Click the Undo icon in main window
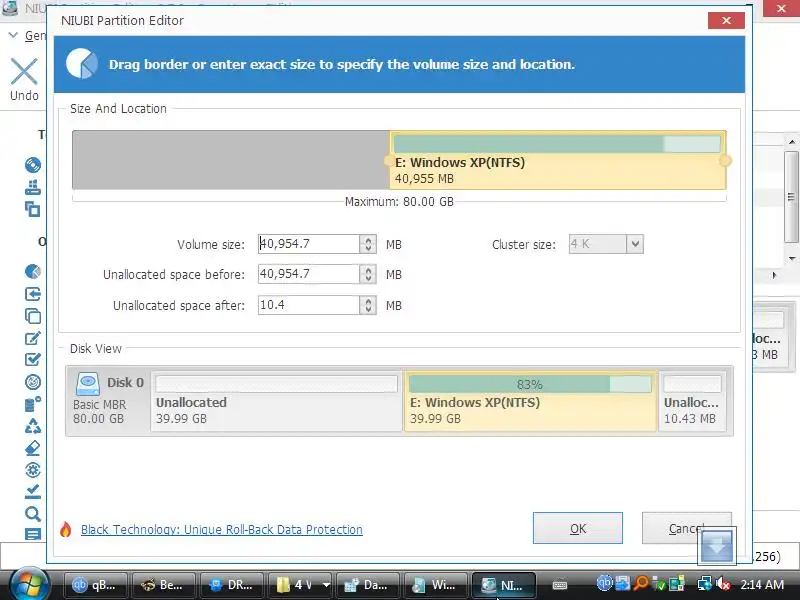The image size is (800, 600). pyautogui.click(x=24, y=71)
